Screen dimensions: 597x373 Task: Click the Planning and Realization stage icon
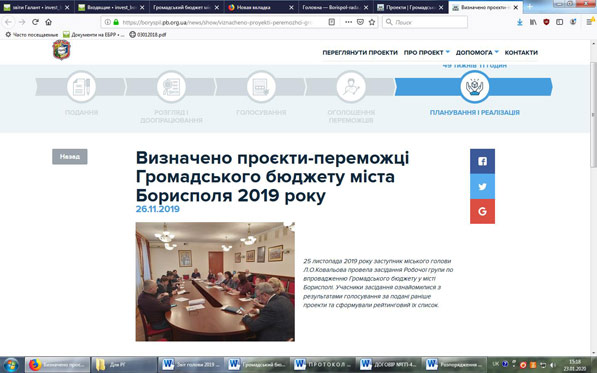point(474,87)
